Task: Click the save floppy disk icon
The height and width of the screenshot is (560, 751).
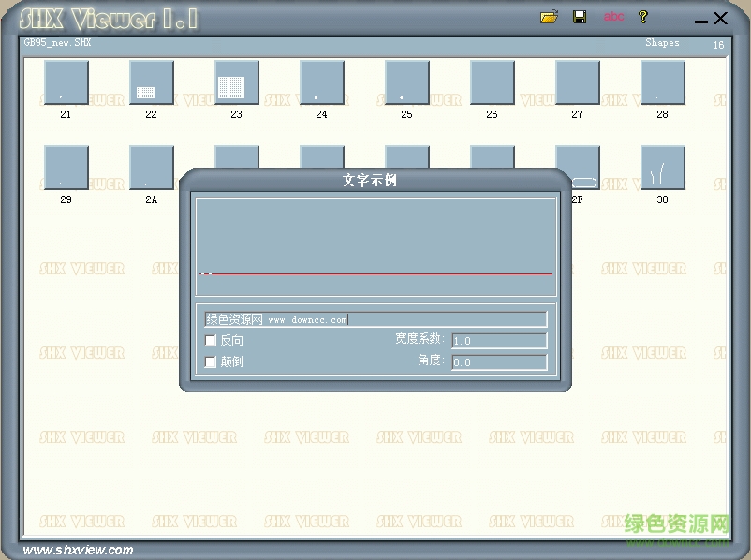Action: click(580, 17)
